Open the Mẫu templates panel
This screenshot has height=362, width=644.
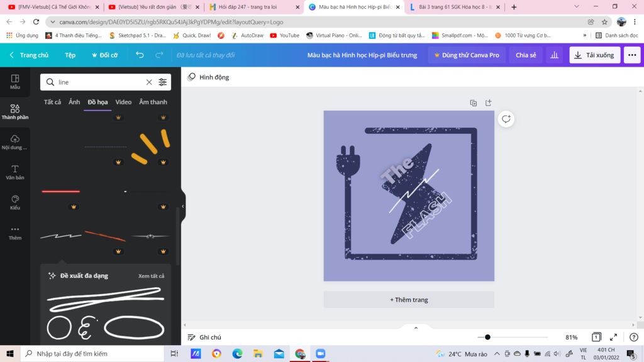tap(15, 82)
